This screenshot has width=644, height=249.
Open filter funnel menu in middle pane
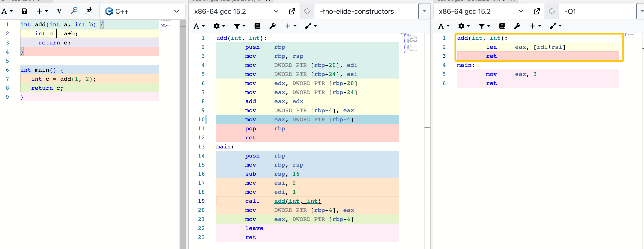pyautogui.click(x=239, y=26)
